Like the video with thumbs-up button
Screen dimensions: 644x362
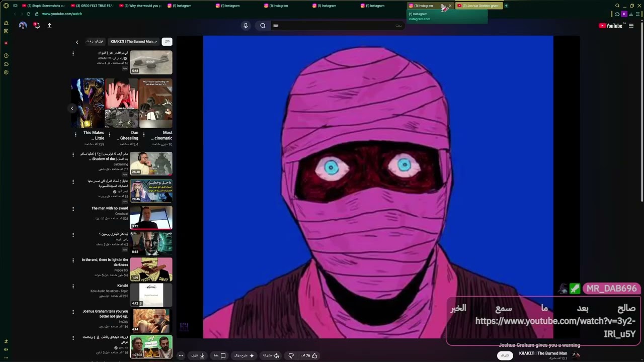click(x=310, y=355)
